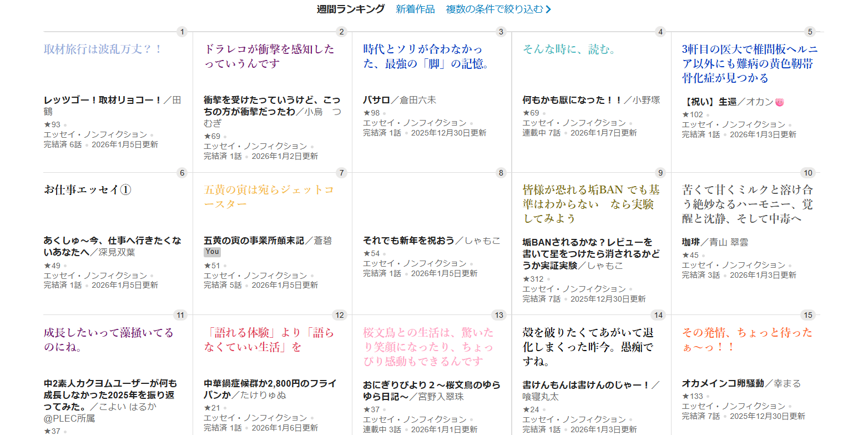Open the work レッツゴー！取材リョコー！
This screenshot has height=435, width=868.
[103, 101]
